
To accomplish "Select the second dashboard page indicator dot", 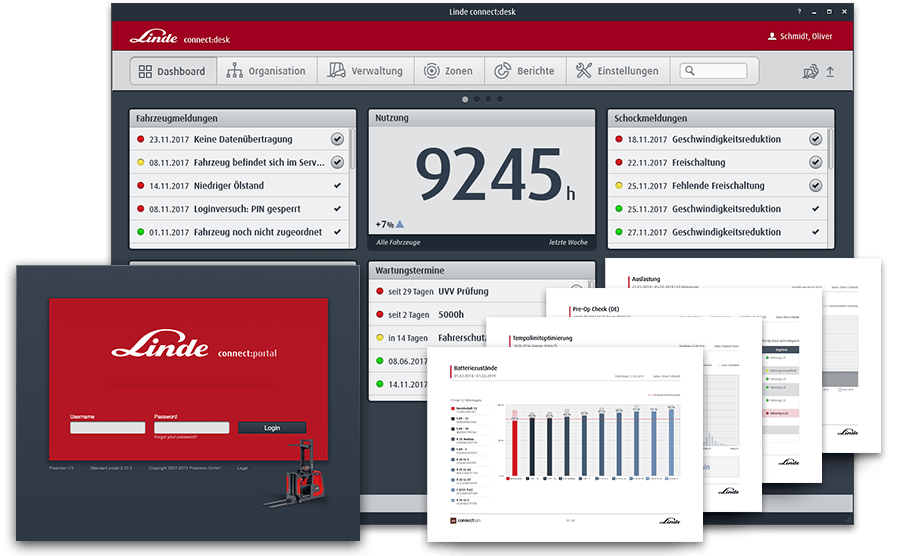I will [477, 99].
